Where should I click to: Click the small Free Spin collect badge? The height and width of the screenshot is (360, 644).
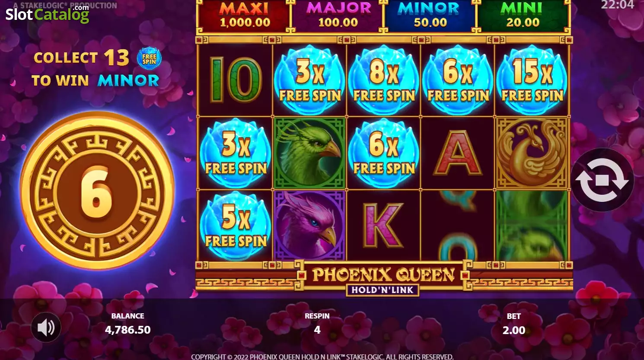point(149,58)
